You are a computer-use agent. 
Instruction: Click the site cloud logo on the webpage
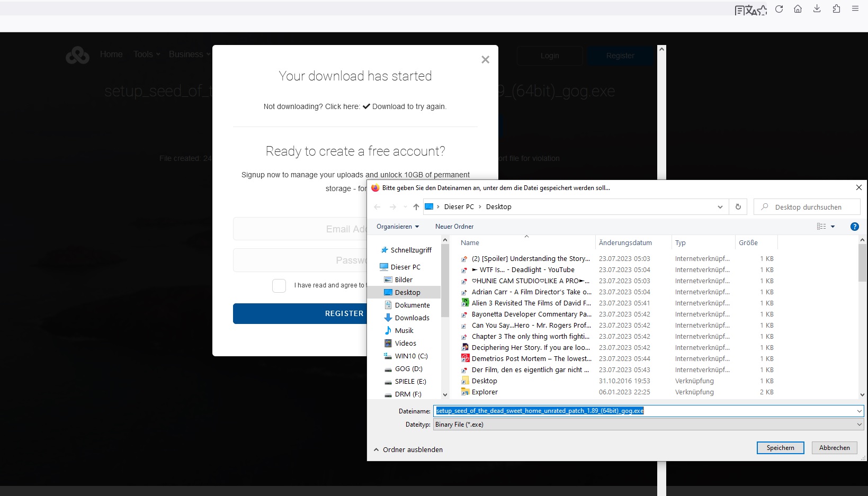pyautogui.click(x=77, y=55)
